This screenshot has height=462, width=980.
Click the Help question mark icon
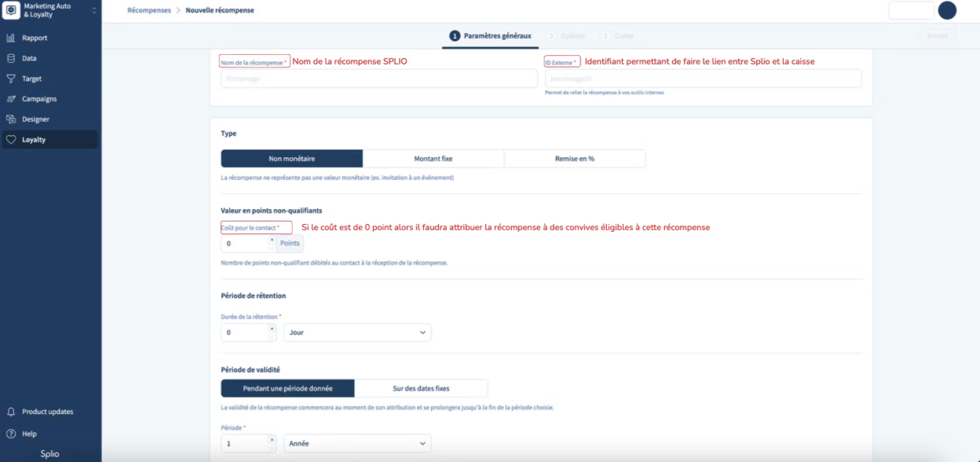11,434
